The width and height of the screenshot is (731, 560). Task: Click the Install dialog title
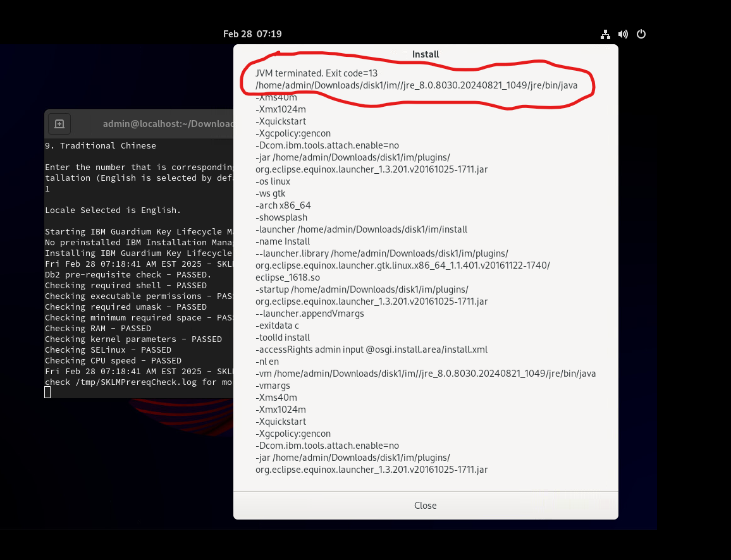425,54
